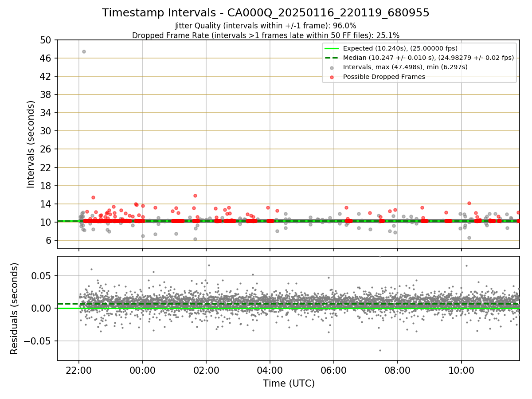Image resolution: width=532 pixels, height=399 pixels.
Task: Click the 'Expected (10.240s), (25.00000 fps)' legend entry
Action: pos(400,48)
